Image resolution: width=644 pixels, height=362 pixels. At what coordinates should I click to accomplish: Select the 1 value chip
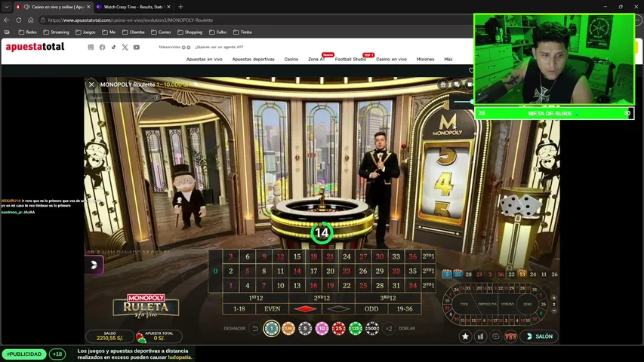coord(272,328)
